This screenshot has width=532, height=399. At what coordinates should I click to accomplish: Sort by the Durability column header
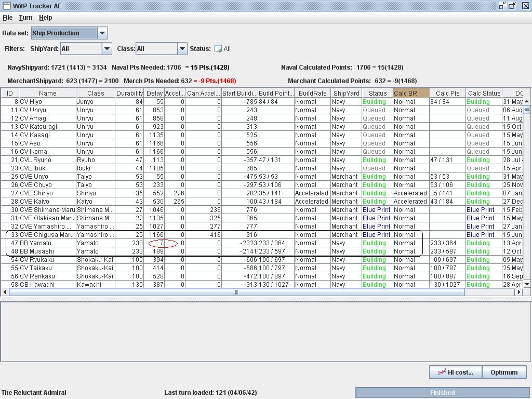129,94
